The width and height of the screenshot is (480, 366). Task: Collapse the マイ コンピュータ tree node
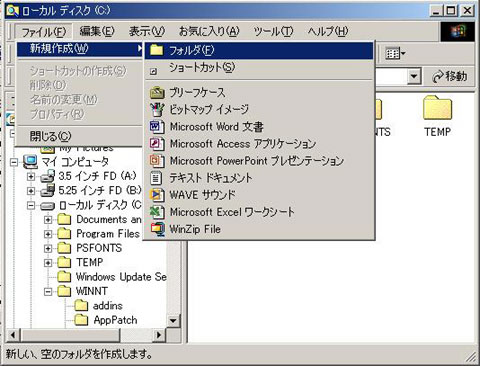[x=14, y=162]
